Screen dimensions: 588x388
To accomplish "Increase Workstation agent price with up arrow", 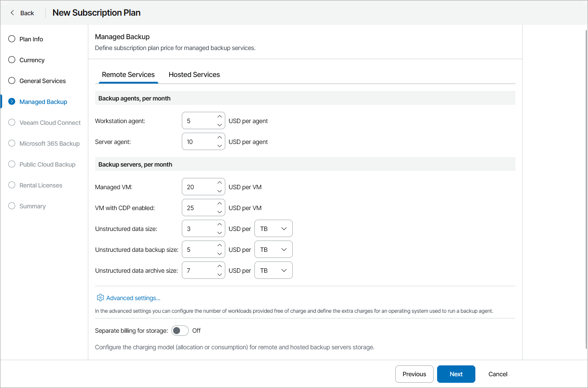I will [220, 117].
